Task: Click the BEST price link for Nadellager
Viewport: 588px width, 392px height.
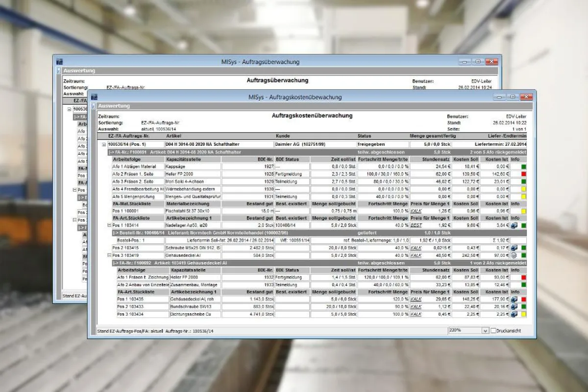Action: click(x=416, y=226)
